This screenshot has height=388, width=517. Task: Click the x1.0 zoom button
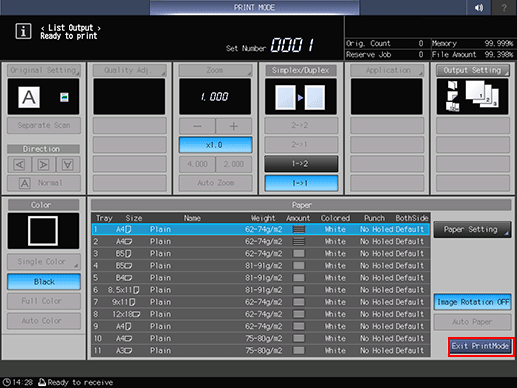pos(215,145)
